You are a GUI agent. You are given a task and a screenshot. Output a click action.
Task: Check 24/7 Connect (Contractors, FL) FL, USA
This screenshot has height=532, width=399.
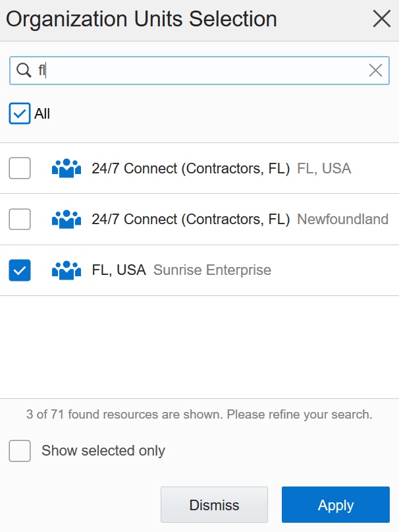tap(20, 169)
